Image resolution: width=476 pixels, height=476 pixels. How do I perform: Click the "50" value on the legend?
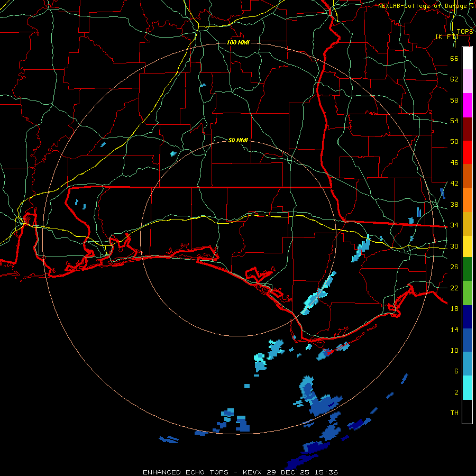point(454,142)
